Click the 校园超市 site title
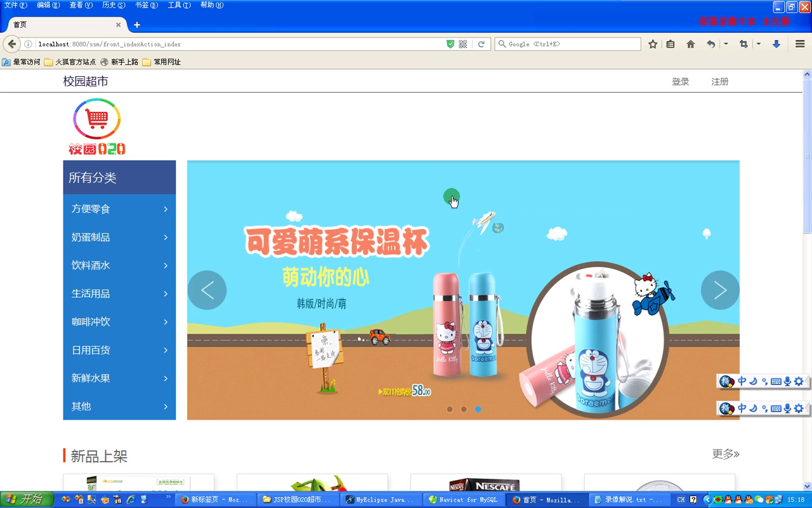Image resolution: width=812 pixels, height=508 pixels. pos(86,81)
